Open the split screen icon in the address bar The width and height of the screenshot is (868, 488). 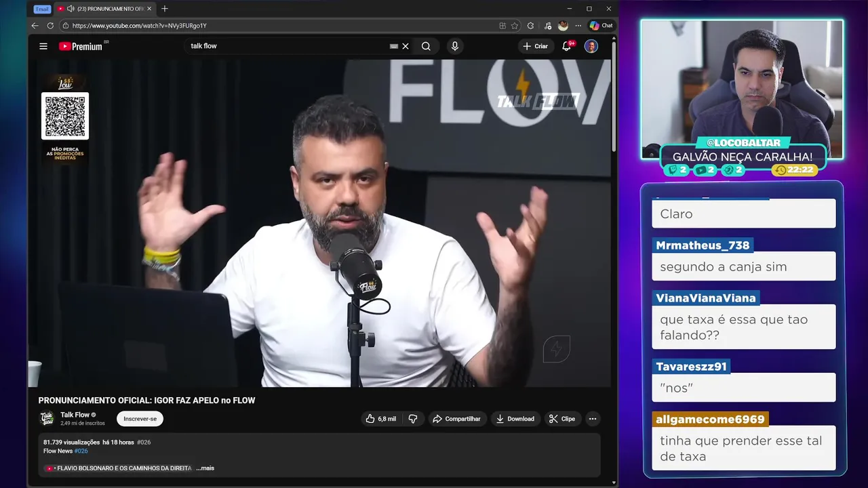(502, 26)
